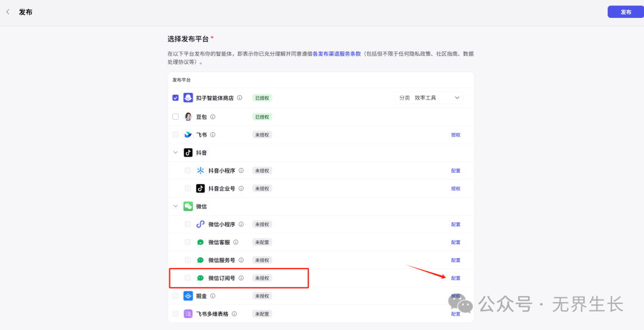Screen dimensions: 644x330
Task: Open info tooltip next to 微信小程序
Action: pos(241,224)
